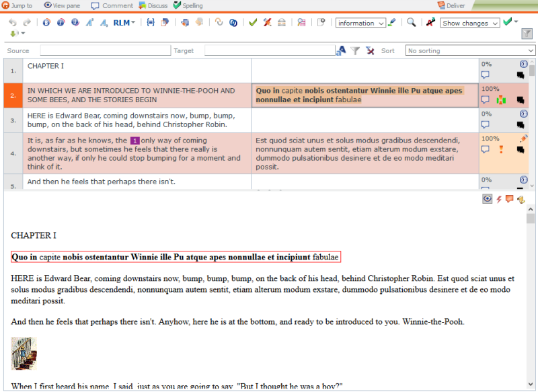This screenshot has width=538, height=392.
Task: Open the 'information' dropdown
Action: [x=360, y=23]
